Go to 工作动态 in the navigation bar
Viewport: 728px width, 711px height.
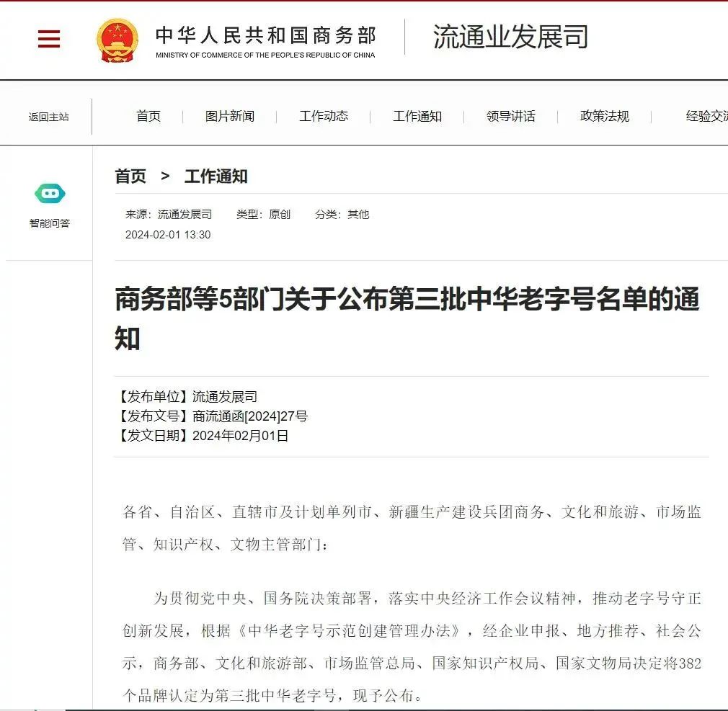324,117
